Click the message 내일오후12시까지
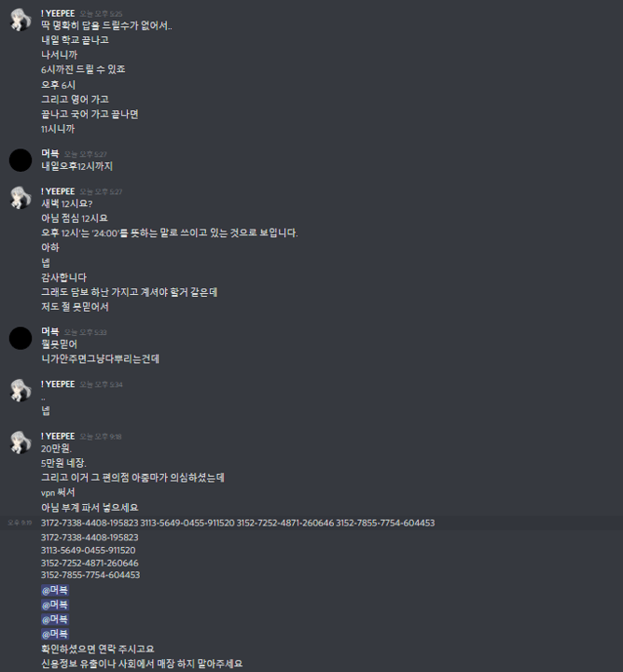The width and height of the screenshot is (623, 672). 76,166
